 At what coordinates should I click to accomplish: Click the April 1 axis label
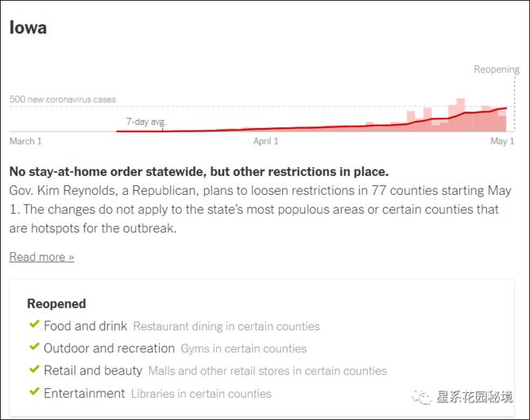[266, 141]
